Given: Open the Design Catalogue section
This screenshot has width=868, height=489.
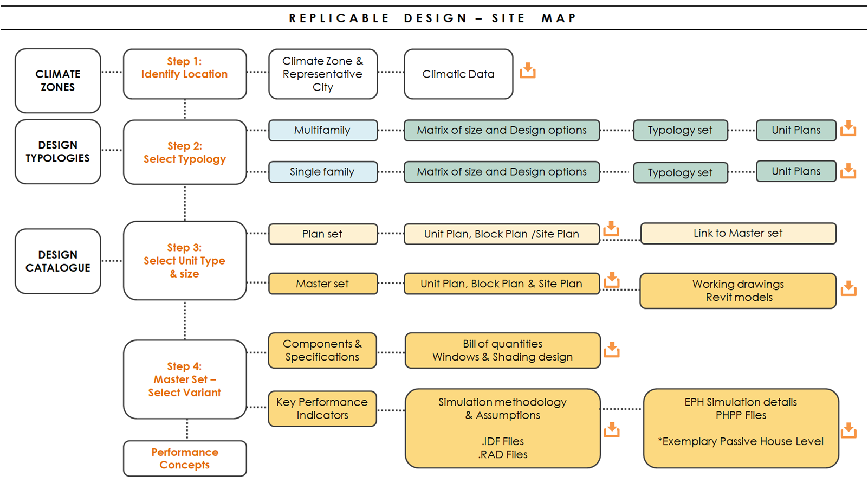Looking at the screenshot, I should point(58,261).
